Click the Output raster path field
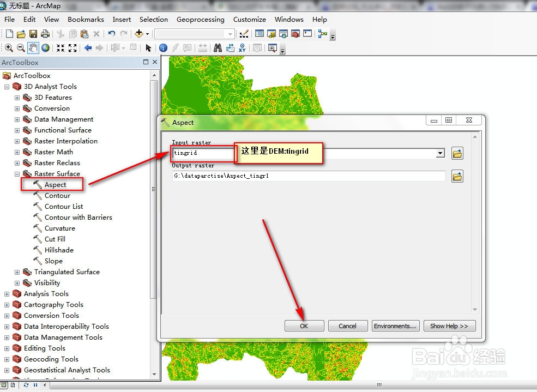Viewport: 537px width, 392px height. pyautogui.click(x=309, y=176)
